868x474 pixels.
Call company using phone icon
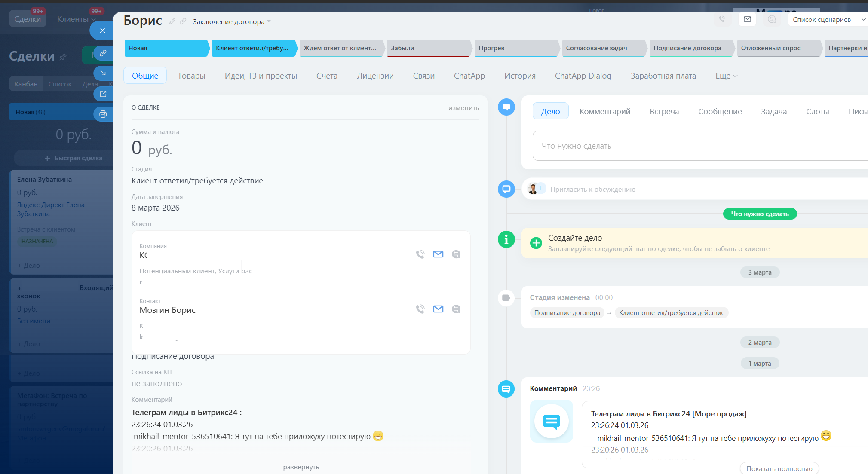(420, 254)
